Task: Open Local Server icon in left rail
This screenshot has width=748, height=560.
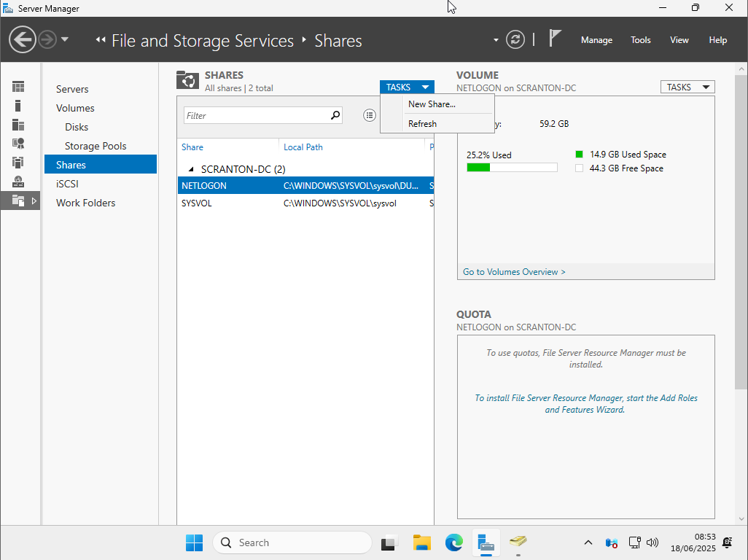Action: click(x=18, y=106)
